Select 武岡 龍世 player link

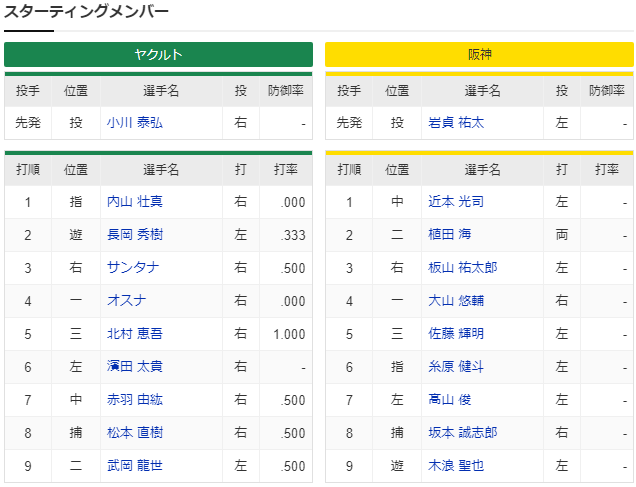click(135, 466)
